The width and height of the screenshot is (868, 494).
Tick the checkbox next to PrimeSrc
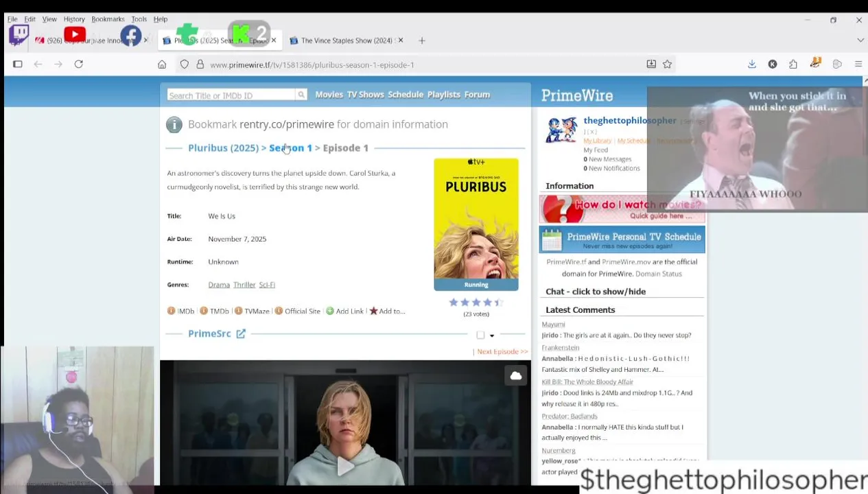[480, 335]
